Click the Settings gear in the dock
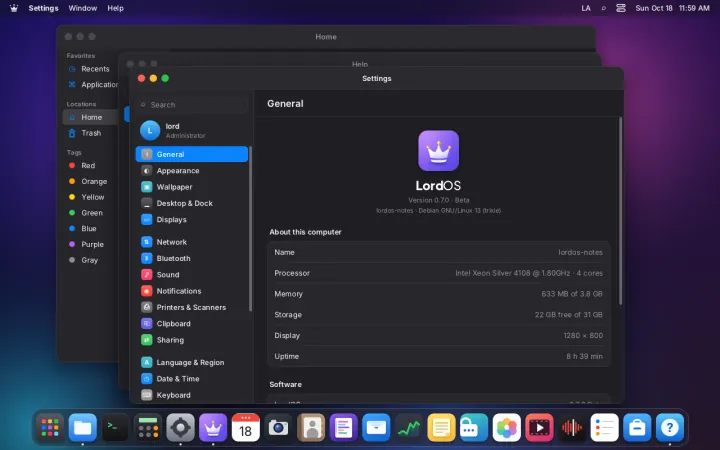Viewport: 720px width, 450px height. (x=180, y=428)
